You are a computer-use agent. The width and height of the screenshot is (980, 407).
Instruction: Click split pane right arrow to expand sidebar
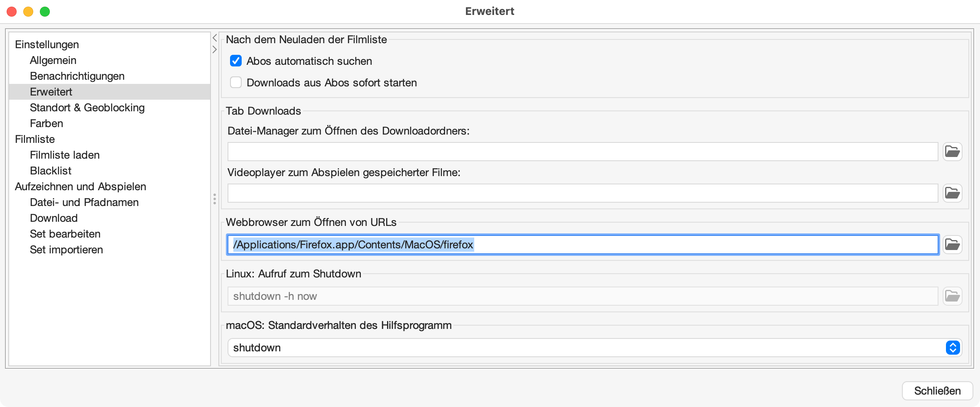(215, 49)
